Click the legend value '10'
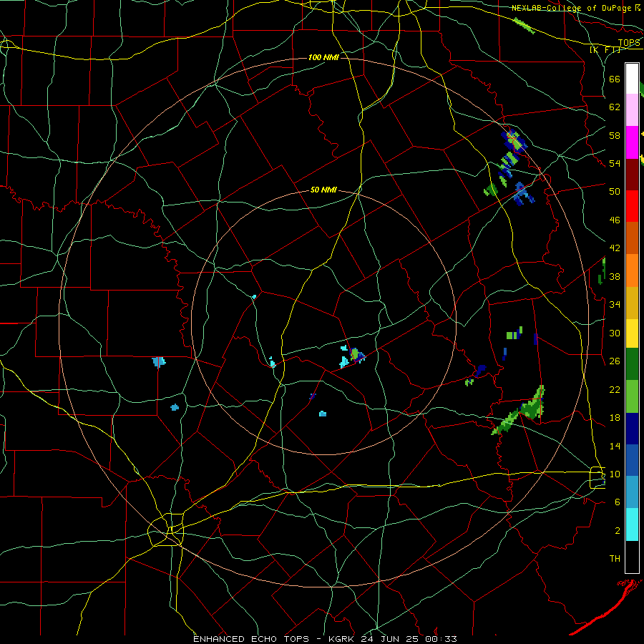 click(615, 474)
